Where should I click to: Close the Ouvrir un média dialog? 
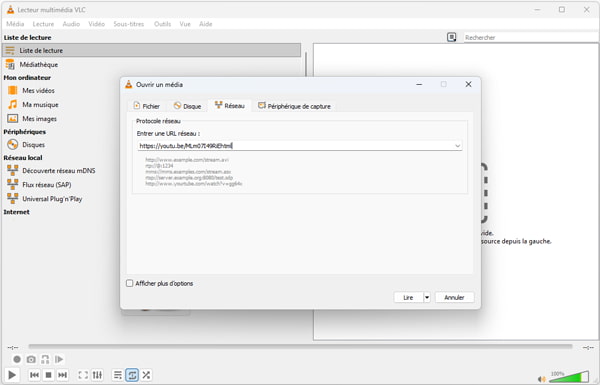tap(468, 84)
